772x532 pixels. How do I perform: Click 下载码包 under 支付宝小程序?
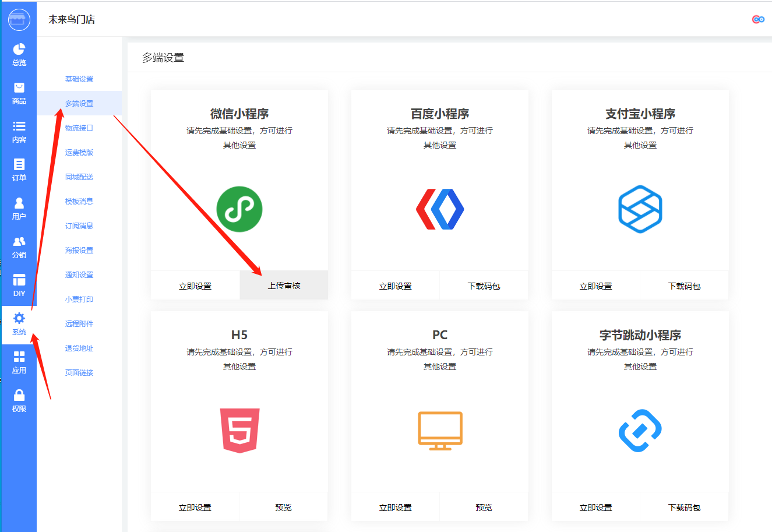tap(685, 286)
